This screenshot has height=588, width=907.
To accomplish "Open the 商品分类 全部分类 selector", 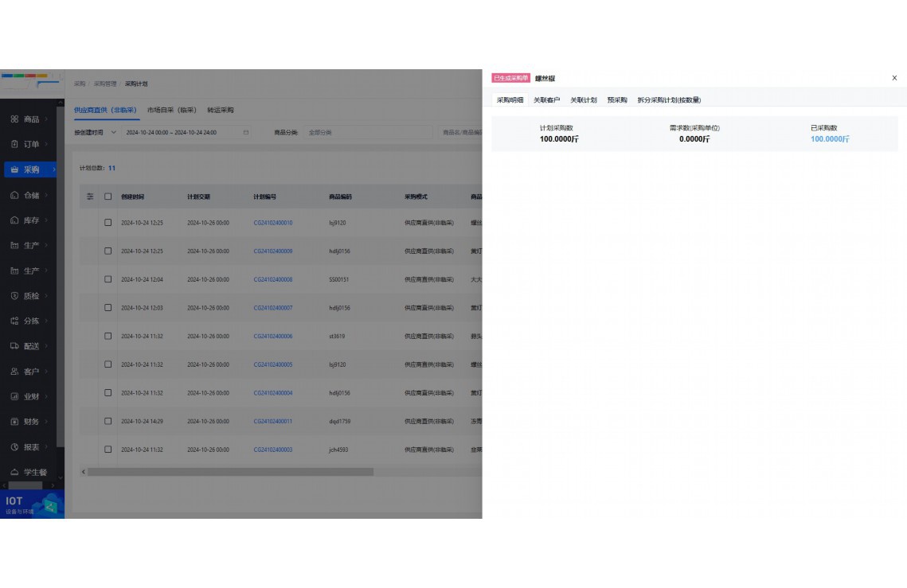I will point(366,132).
